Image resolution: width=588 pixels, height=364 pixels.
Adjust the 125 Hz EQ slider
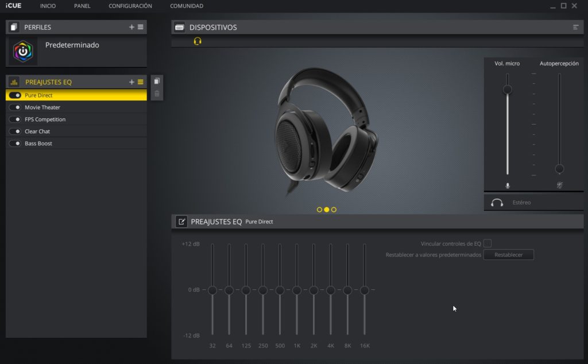coord(246,290)
